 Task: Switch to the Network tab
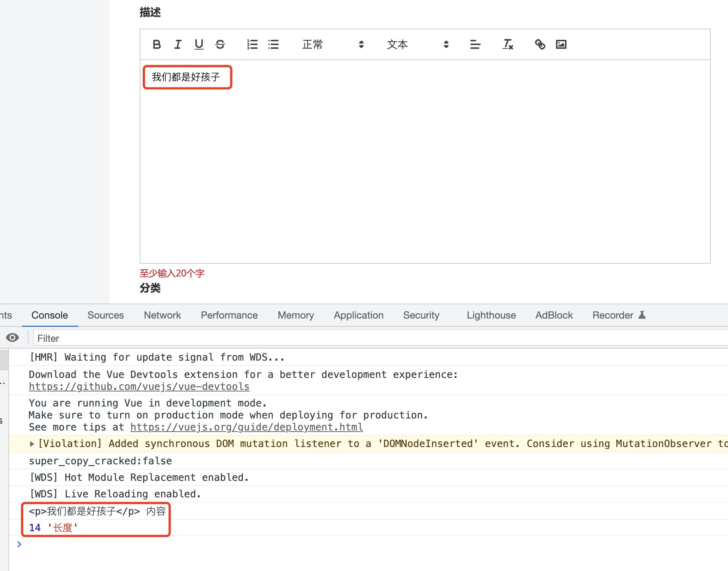pos(162,315)
